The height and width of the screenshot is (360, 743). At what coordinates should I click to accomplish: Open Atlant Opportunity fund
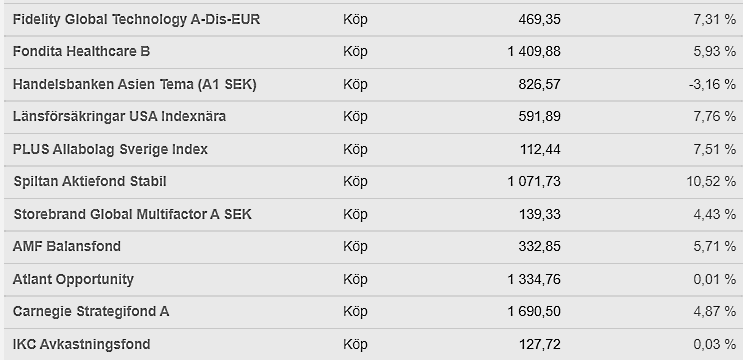[x=73, y=279]
